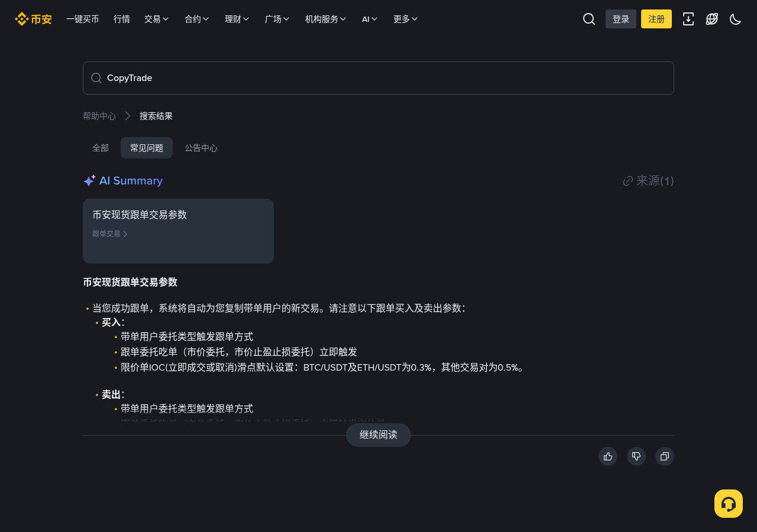Expand the AI menu
Screen dimensions: 757x532
[x=370, y=19]
